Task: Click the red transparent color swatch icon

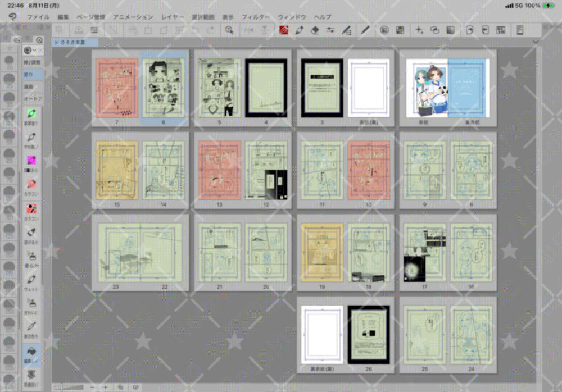Action: (284, 30)
